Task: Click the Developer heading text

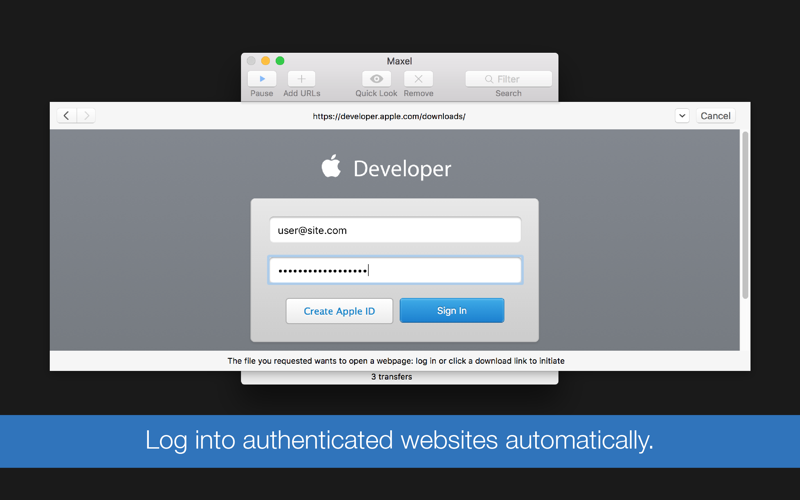Action: [x=402, y=169]
